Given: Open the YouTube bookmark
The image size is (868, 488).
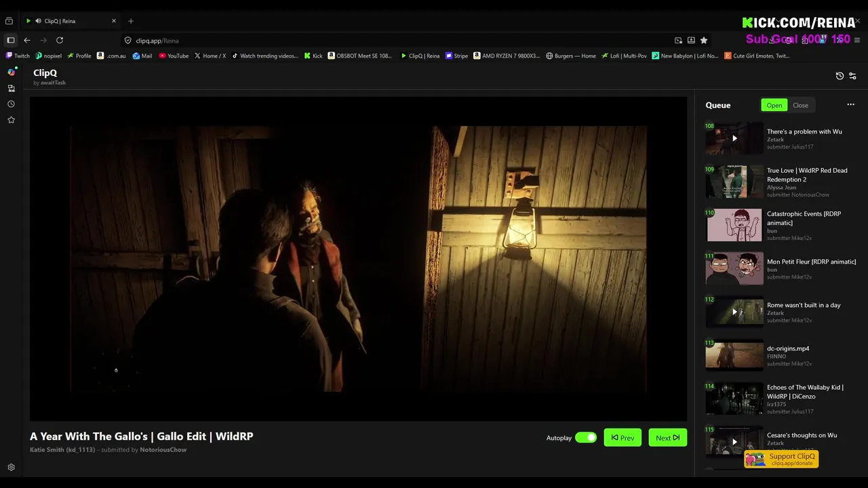Looking at the screenshot, I should click(x=174, y=56).
